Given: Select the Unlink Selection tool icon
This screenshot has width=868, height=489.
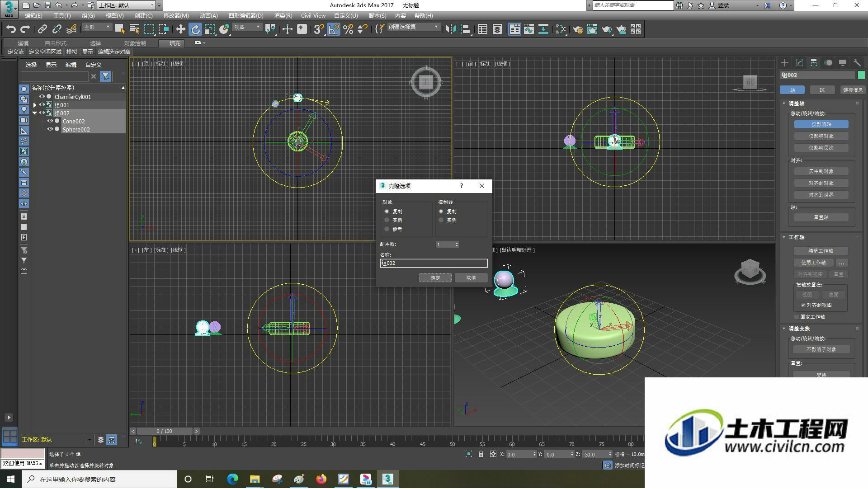Looking at the screenshot, I should (x=57, y=29).
